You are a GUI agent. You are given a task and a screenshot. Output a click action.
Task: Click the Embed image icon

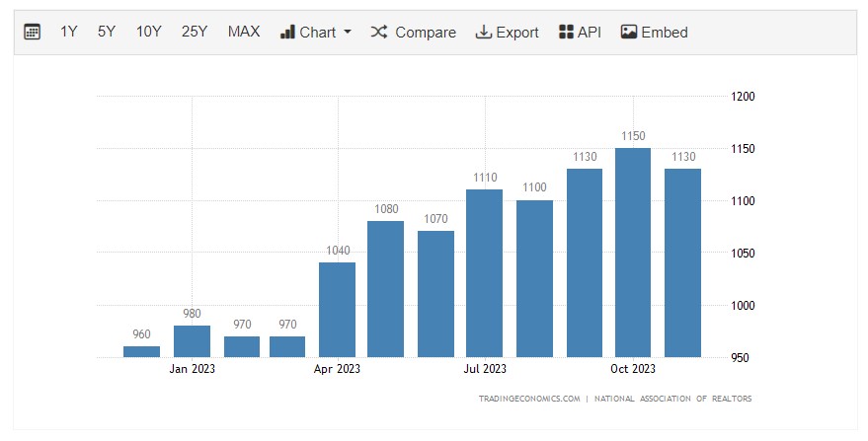click(x=629, y=32)
